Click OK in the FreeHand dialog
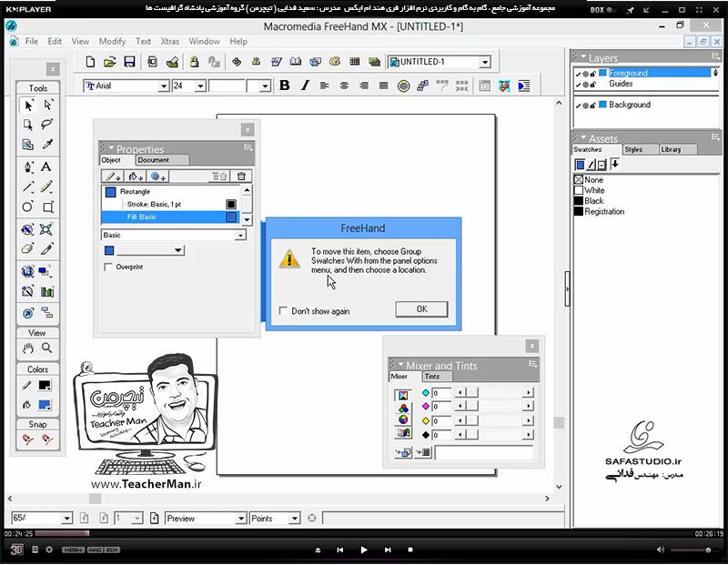728x565 pixels. 421,309
